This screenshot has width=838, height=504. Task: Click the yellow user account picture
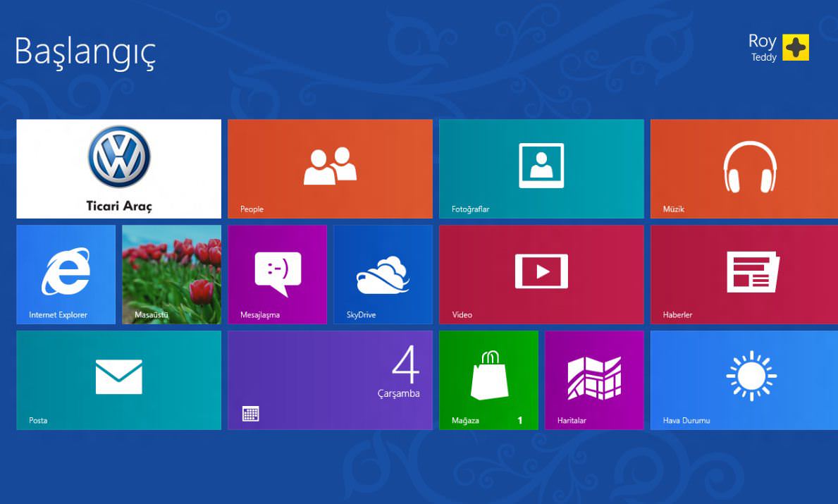(x=796, y=47)
